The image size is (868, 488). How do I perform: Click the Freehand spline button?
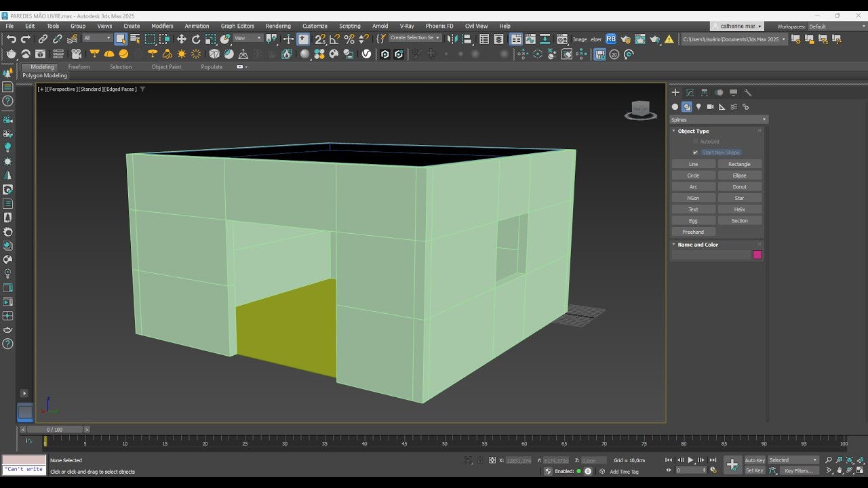tap(693, 232)
